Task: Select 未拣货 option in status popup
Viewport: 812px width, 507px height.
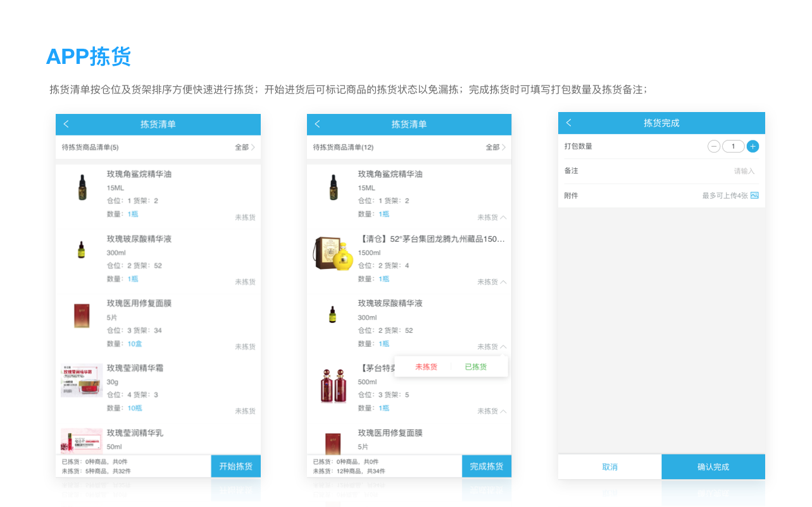Action: [x=426, y=366]
